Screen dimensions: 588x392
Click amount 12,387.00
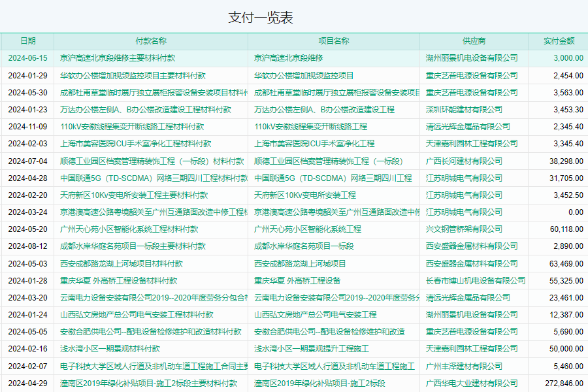click(x=566, y=314)
